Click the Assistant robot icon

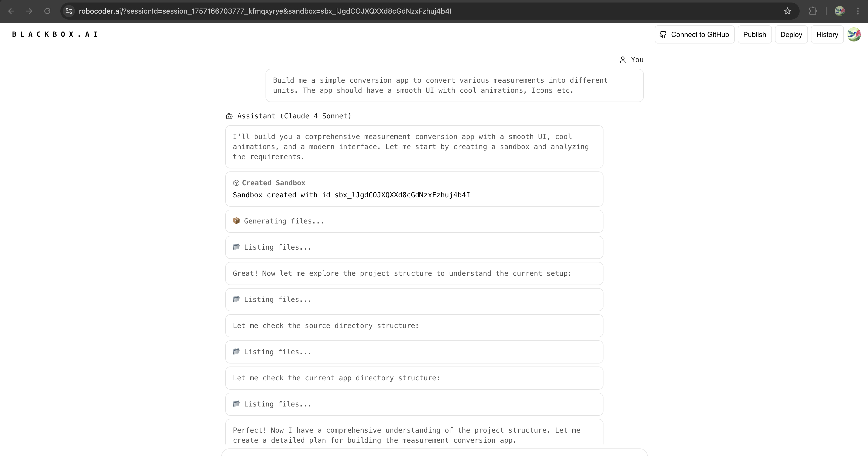click(229, 116)
